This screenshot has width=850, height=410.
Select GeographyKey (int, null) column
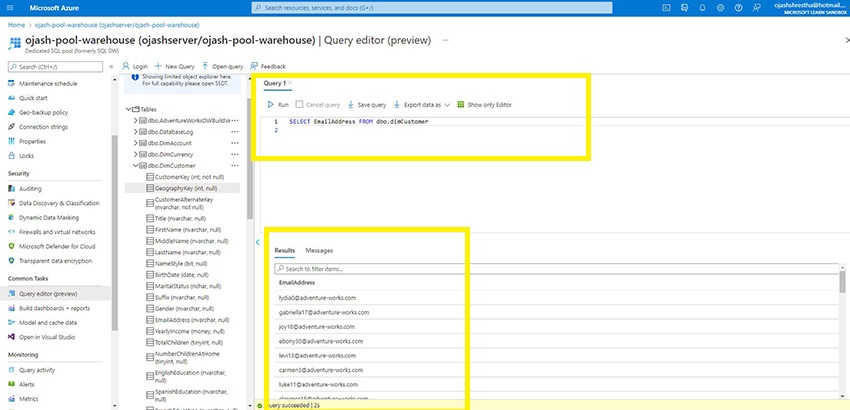point(182,188)
